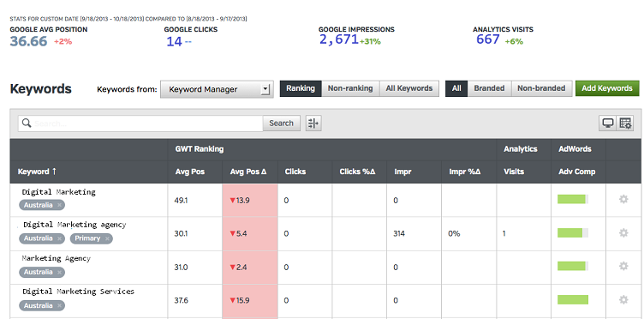Sort by the Impr column header

click(402, 172)
